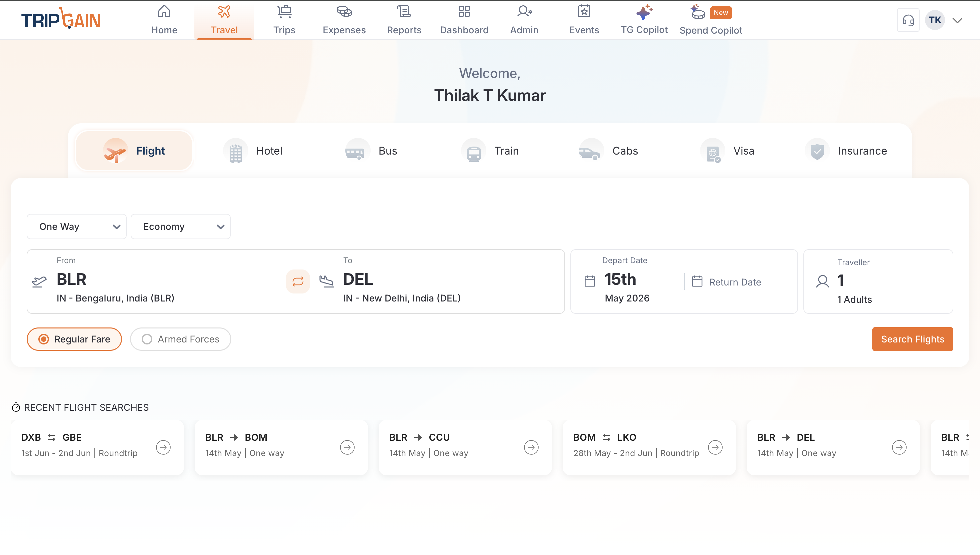The width and height of the screenshot is (980, 555).
Task: Switch to the Insurance tab
Action: pos(846,151)
